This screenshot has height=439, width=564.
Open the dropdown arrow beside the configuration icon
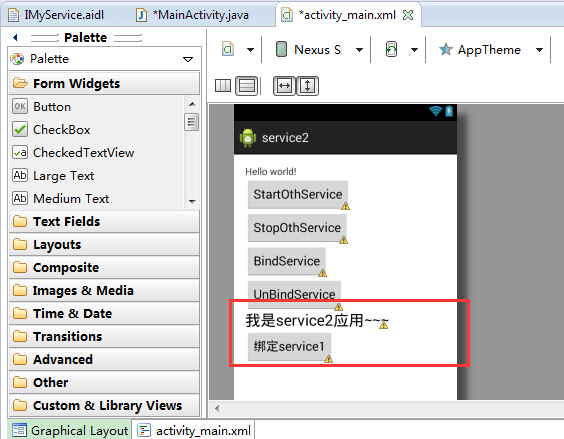click(250, 50)
